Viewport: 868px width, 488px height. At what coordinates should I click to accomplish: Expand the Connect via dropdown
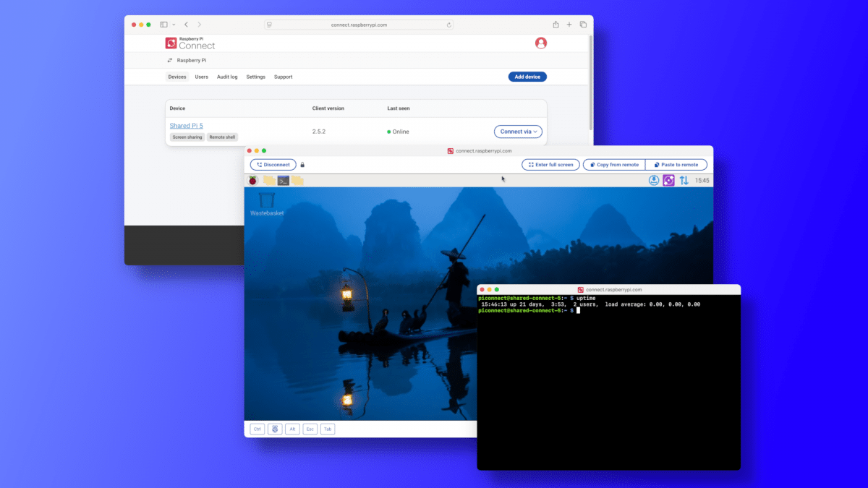(518, 132)
